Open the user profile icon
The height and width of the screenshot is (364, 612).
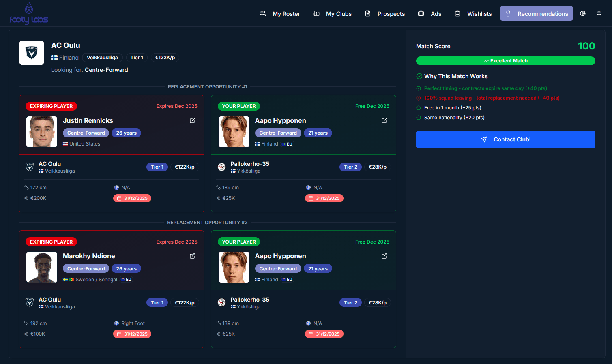click(x=599, y=13)
